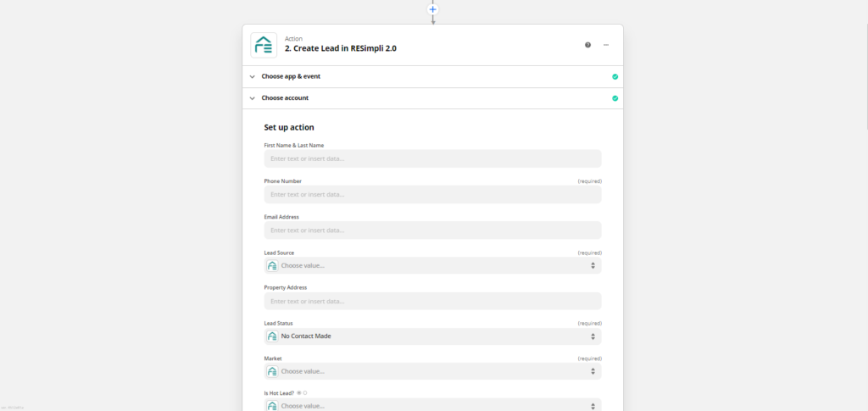Click the Market field up-down arrows
Image resolution: width=868 pixels, height=411 pixels.
593,371
